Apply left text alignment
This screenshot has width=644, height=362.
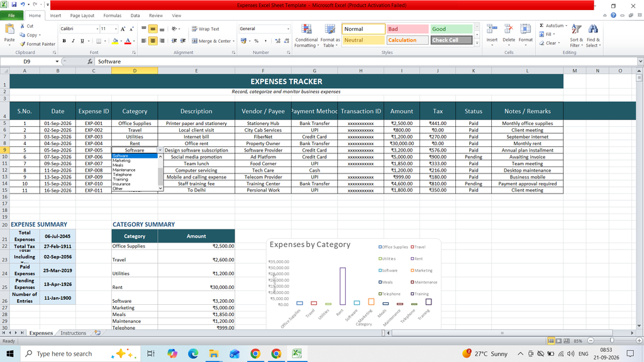[144, 41]
